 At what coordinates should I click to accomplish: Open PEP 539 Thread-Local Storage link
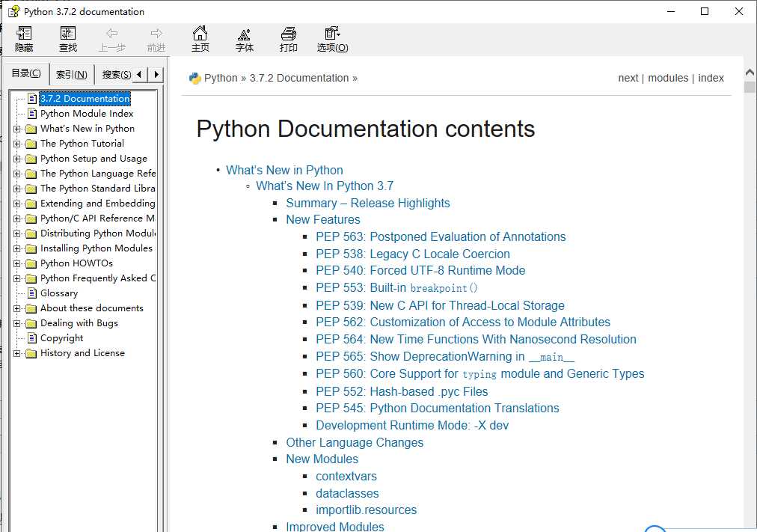(441, 305)
